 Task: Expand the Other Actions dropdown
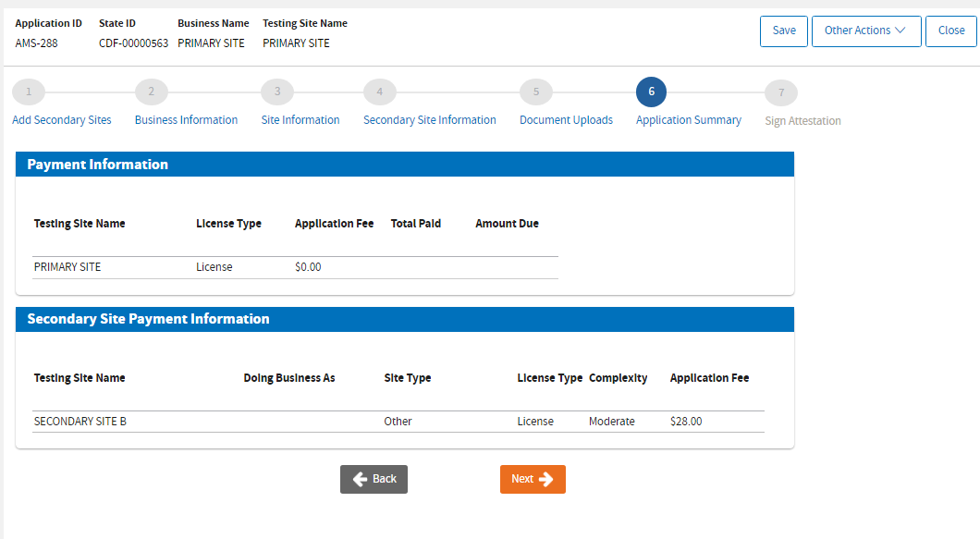coord(865,31)
